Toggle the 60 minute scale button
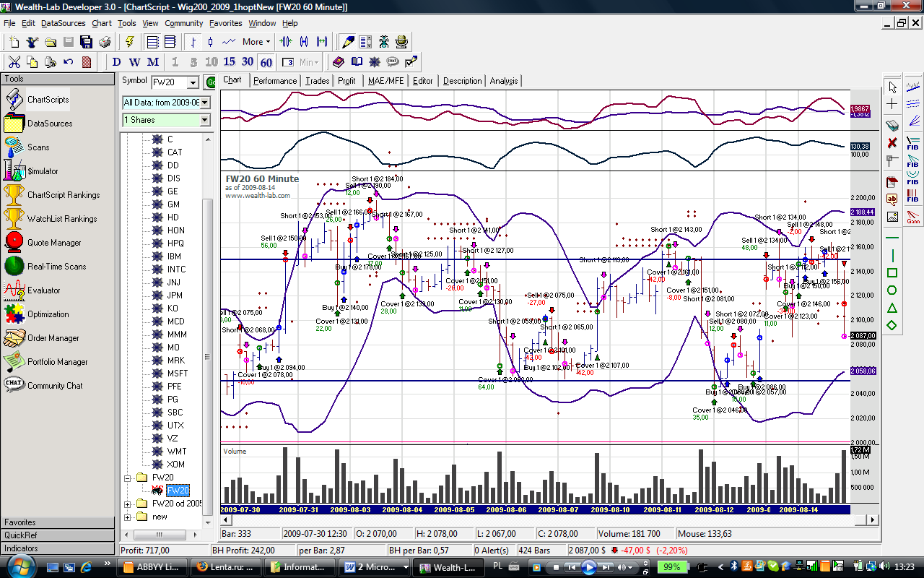This screenshot has height=578, width=924. 266,62
